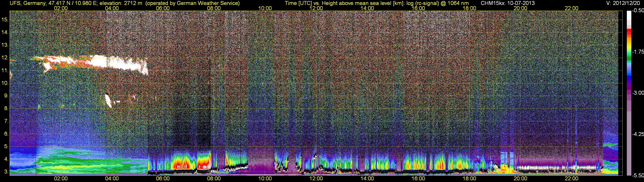Click the height axis label "15."
644x182 pixels.
(5, 20)
